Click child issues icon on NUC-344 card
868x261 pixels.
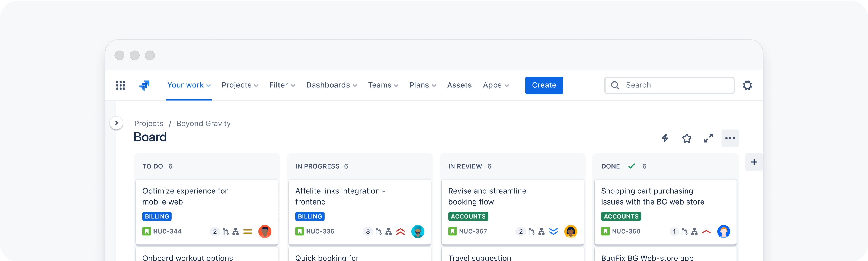point(236,232)
